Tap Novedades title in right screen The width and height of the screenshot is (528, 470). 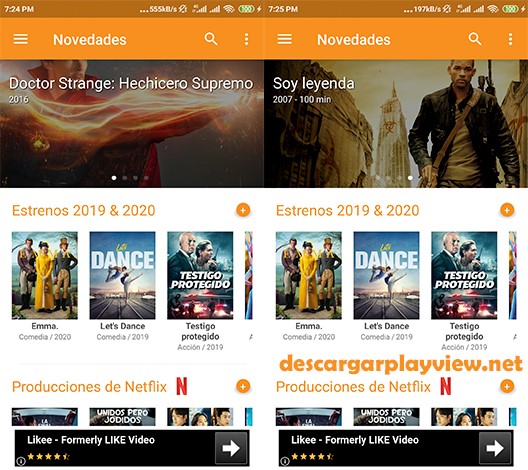coord(354,40)
